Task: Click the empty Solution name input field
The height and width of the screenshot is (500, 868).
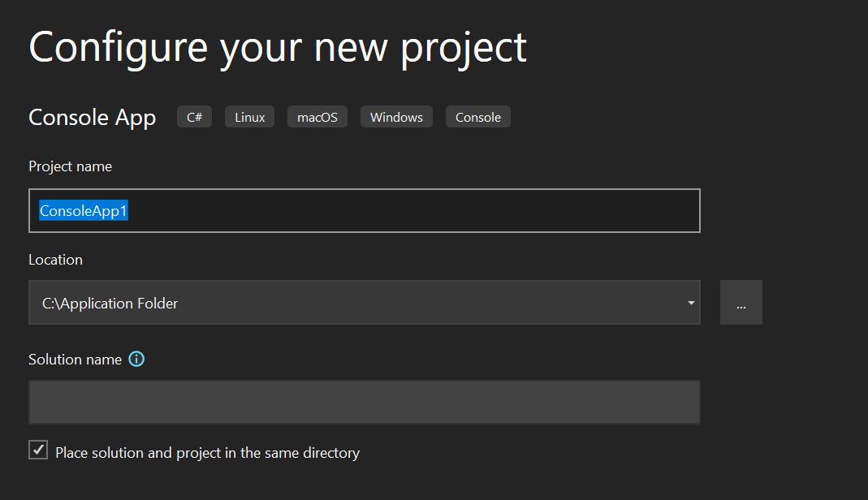Action: click(365, 402)
